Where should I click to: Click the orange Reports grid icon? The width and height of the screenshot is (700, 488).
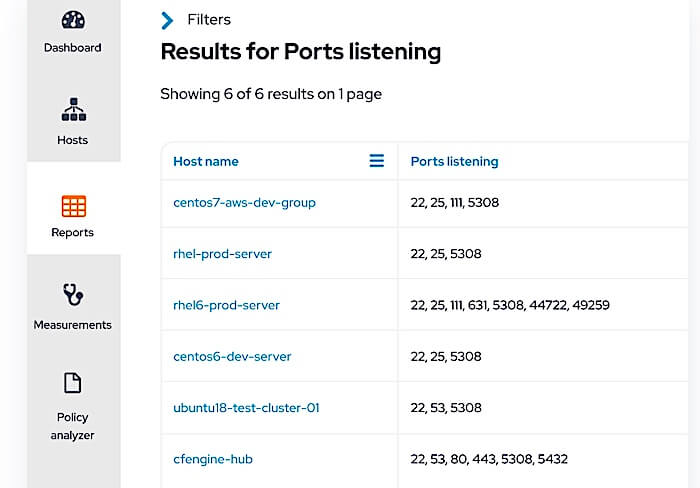point(74,206)
